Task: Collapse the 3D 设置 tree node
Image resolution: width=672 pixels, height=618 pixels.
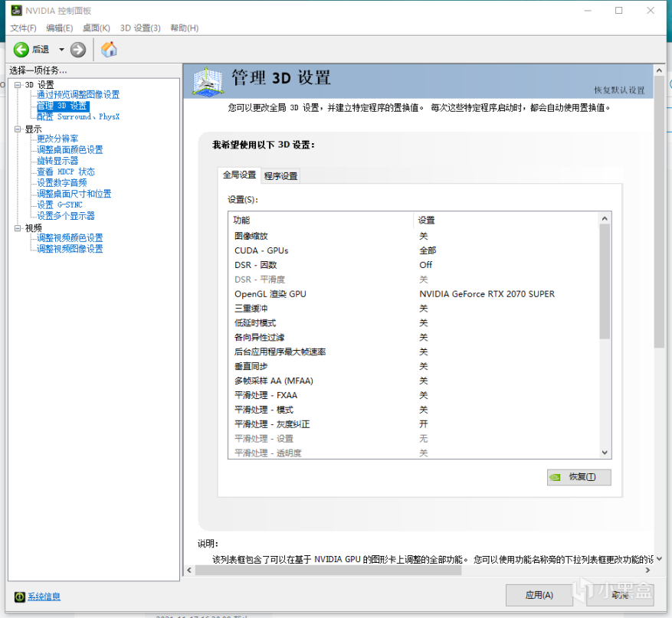Action: coord(18,85)
